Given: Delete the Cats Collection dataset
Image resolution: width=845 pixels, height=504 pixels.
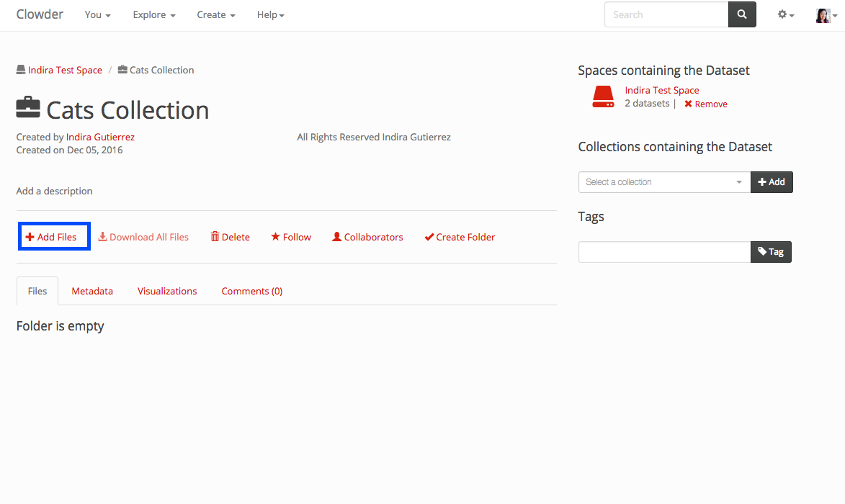Looking at the screenshot, I should (x=230, y=237).
